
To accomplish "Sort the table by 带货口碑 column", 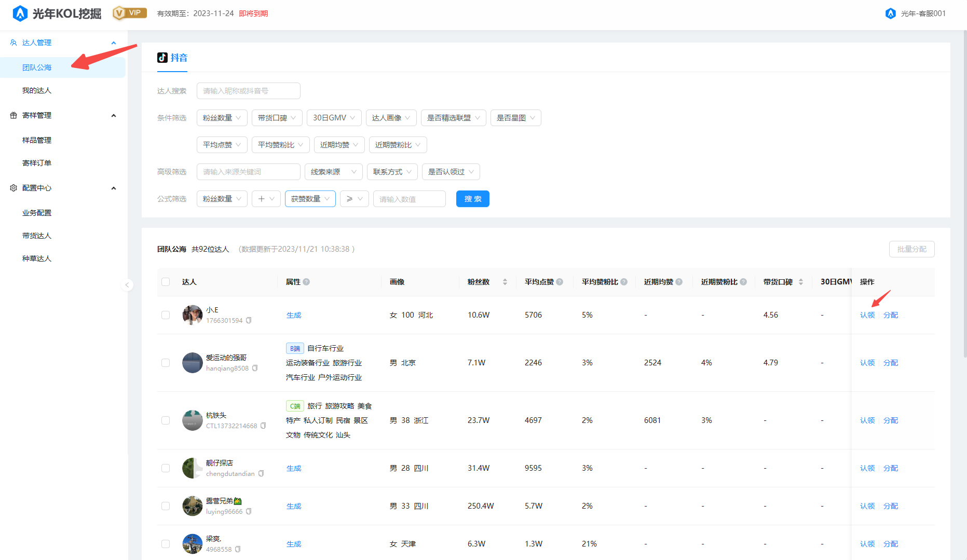I will point(800,282).
